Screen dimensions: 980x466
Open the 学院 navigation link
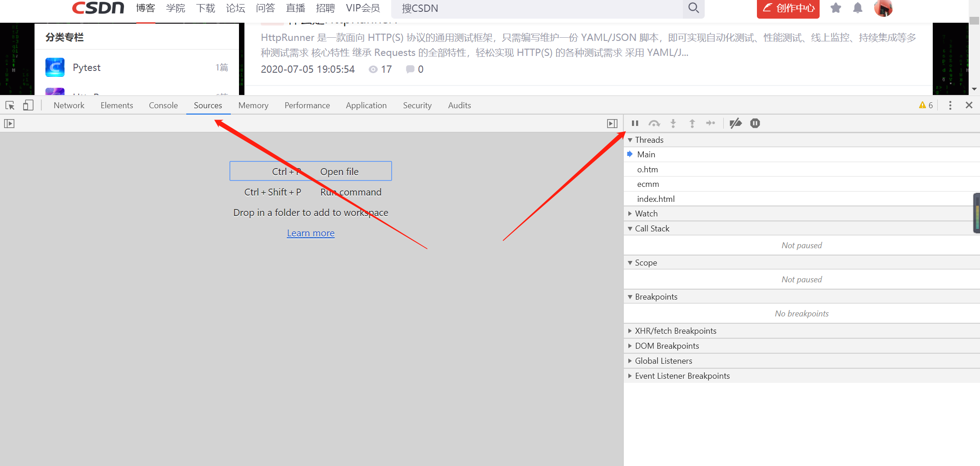pos(175,8)
